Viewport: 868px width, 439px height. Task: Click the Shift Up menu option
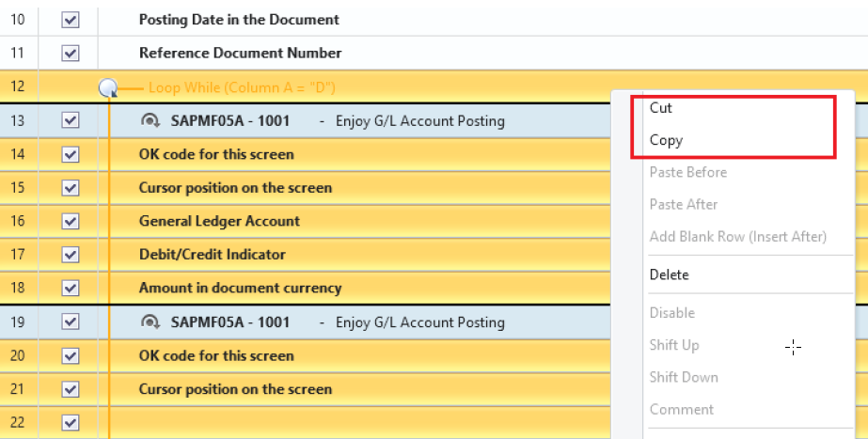673,345
